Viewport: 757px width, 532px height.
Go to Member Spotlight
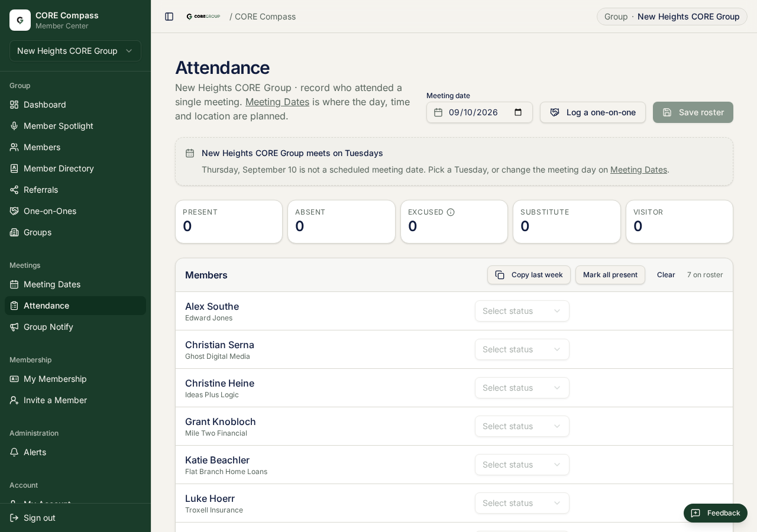[75, 126]
